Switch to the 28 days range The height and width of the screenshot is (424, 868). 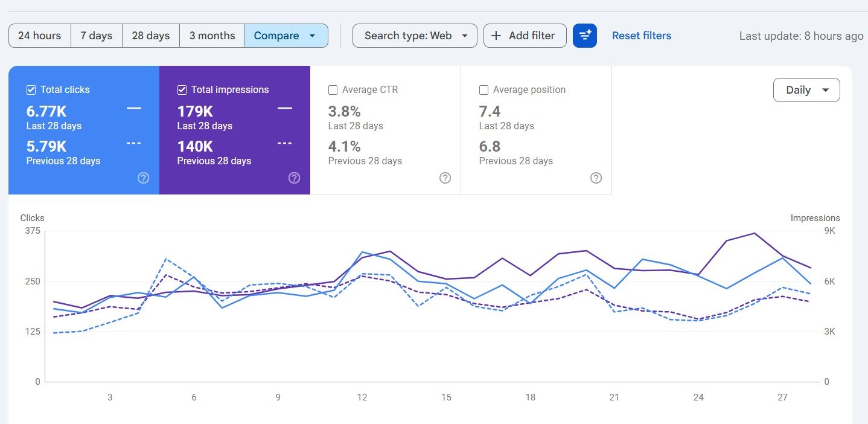151,36
